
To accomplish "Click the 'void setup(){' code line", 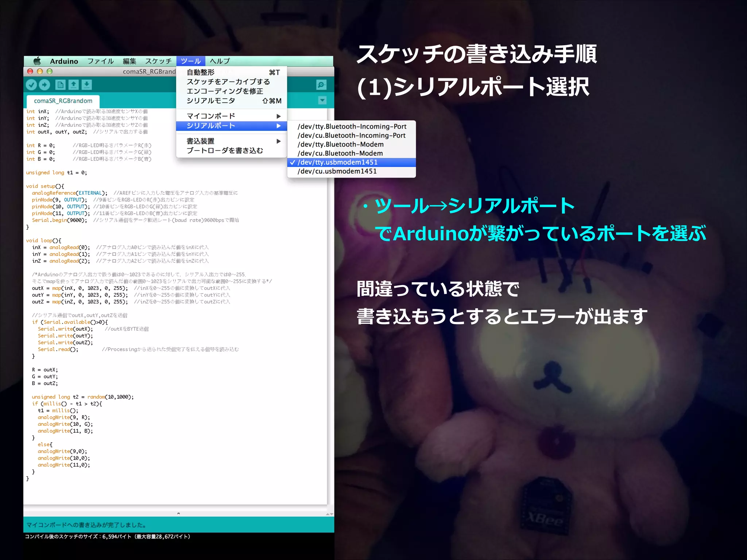I will [x=45, y=186].
